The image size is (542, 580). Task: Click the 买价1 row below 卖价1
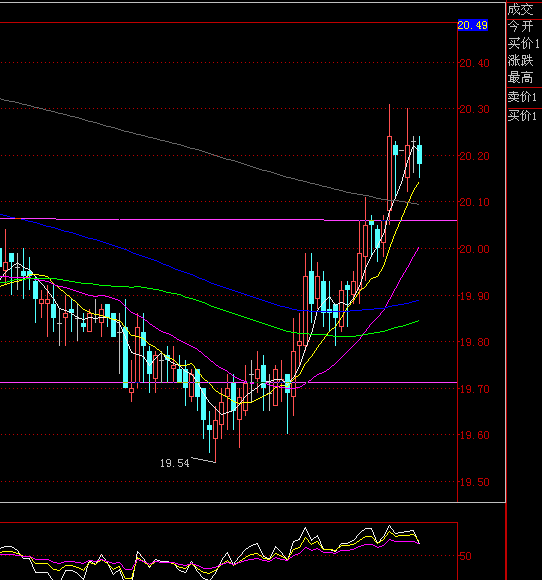[524, 116]
